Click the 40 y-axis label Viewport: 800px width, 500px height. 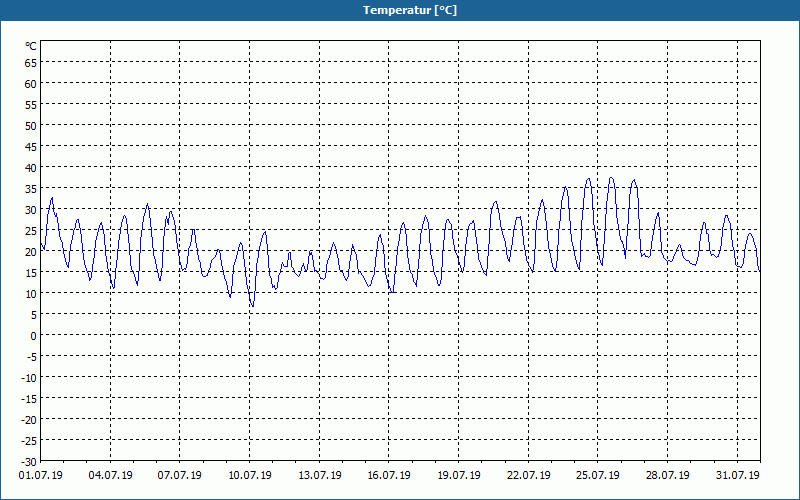coord(31,168)
